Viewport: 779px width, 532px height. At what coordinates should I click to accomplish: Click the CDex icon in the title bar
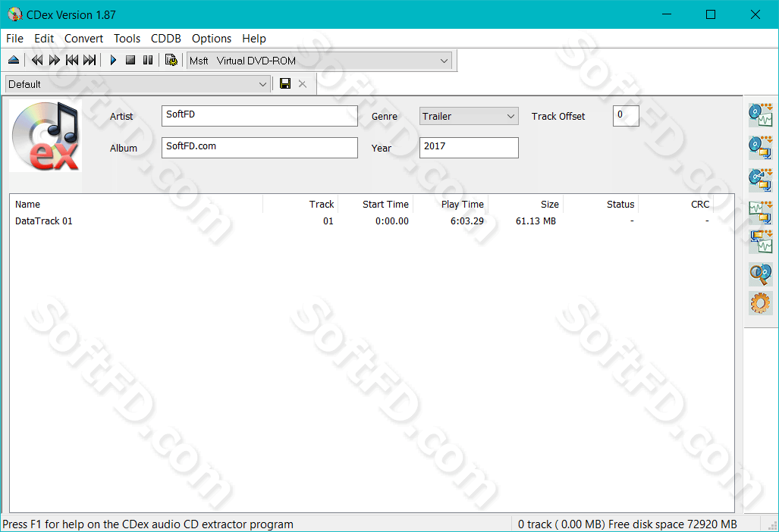(15, 14)
